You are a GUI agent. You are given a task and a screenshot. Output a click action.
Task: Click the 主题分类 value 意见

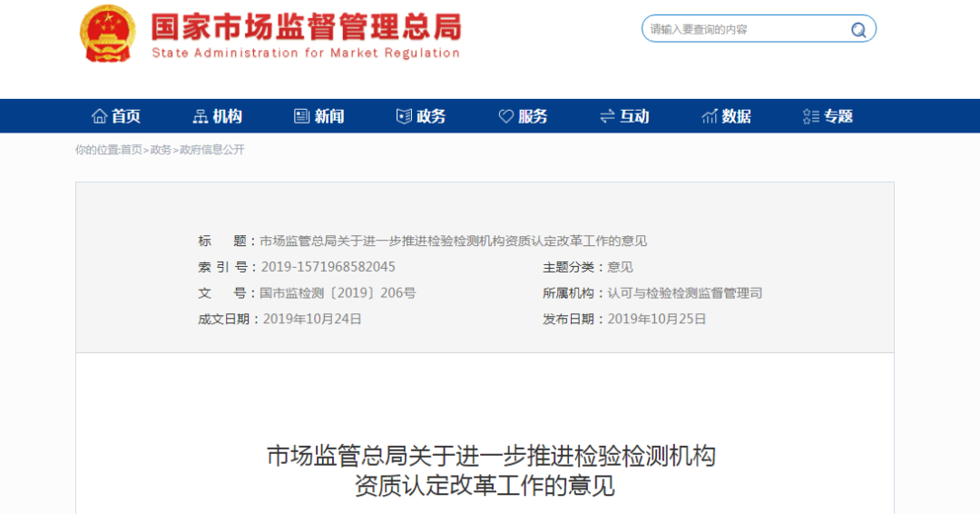pyautogui.click(x=620, y=268)
